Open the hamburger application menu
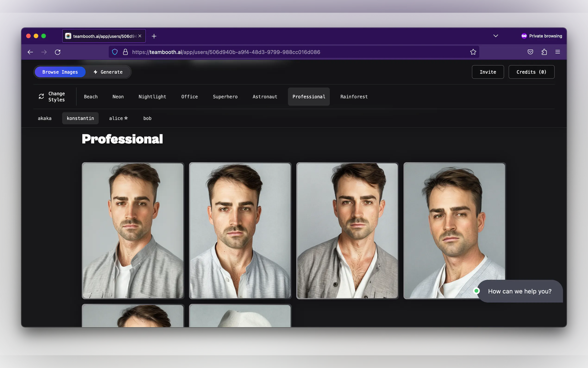 558,52
